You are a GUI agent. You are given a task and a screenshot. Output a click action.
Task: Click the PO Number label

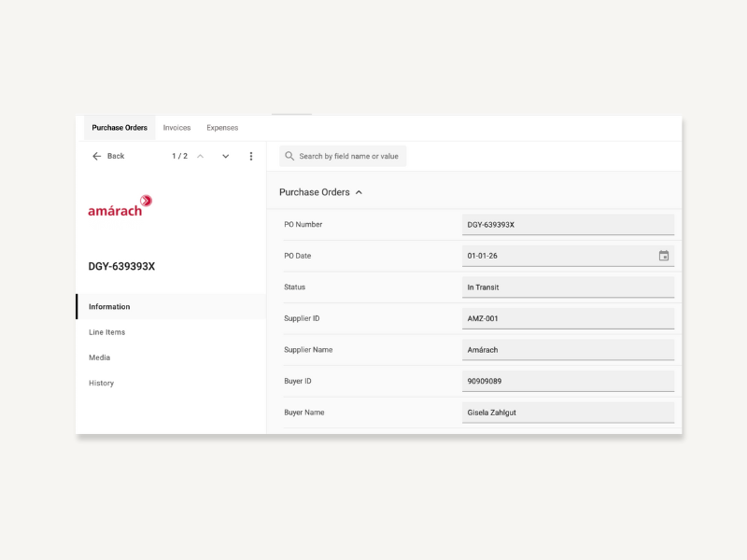pyautogui.click(x=303, y=224)
